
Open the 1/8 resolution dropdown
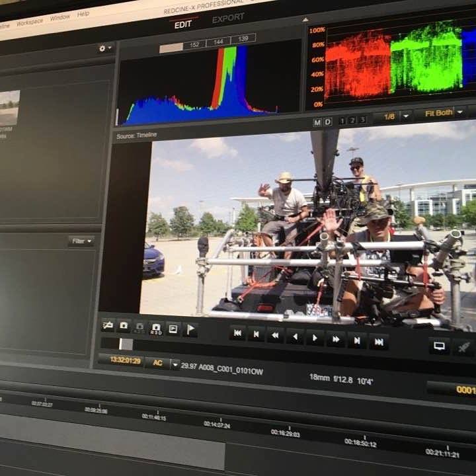pos(406,116)
